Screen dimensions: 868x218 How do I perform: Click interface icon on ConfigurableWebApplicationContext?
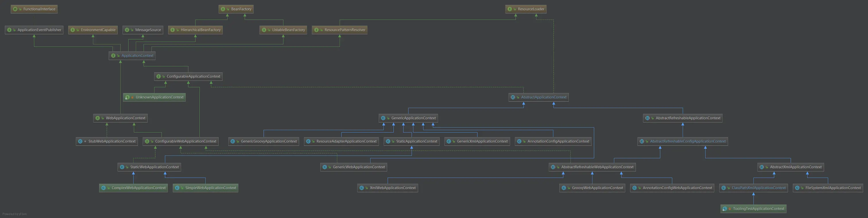147,142
